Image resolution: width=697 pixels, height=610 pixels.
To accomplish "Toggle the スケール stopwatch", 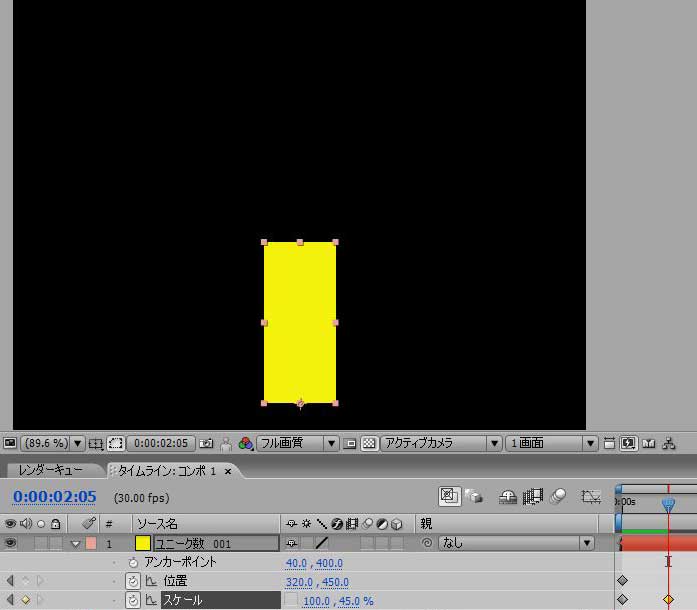I will 133,600.
